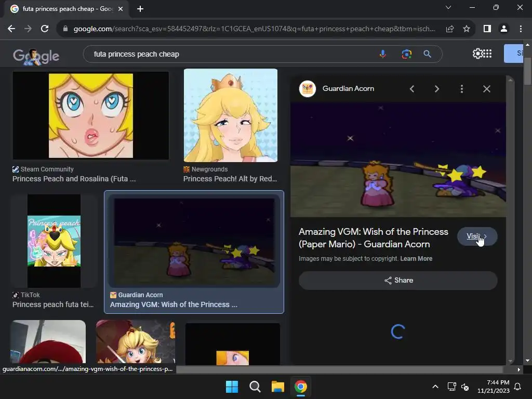View site information lock icon
The height and width of the screenshot is (399, 532).
pyautogui.click(x=65, y=29)
